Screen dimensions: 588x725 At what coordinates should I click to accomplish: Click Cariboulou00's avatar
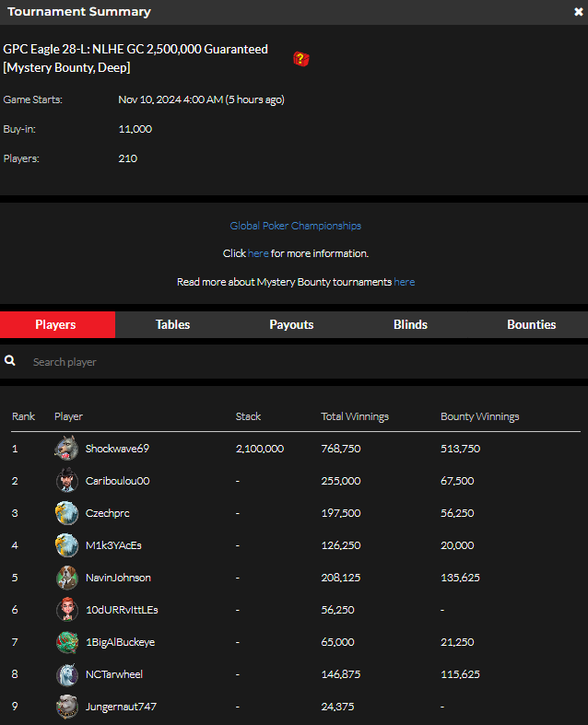66,480
